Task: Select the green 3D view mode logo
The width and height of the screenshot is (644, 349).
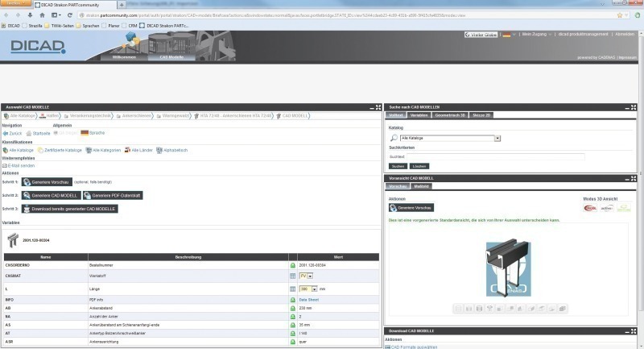Action: pyautogui.click(x=623, y=208)
